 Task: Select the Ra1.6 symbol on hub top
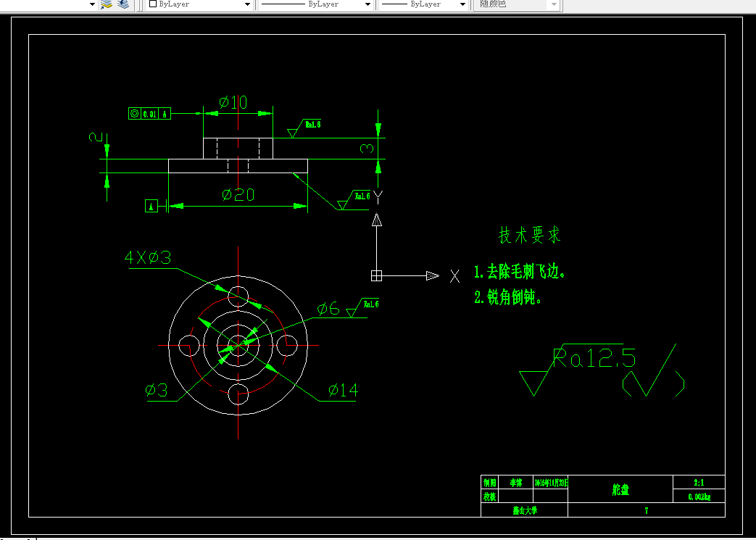click(304, 128)
